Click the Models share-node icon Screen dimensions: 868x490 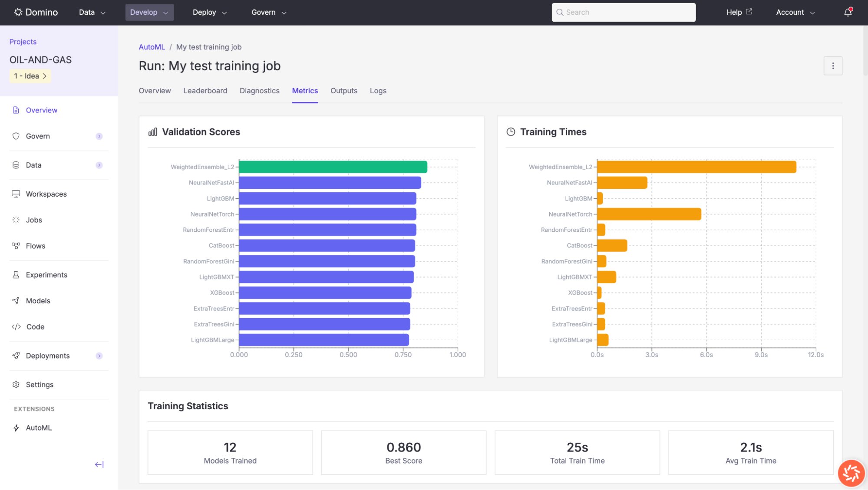tap(16, 301)
